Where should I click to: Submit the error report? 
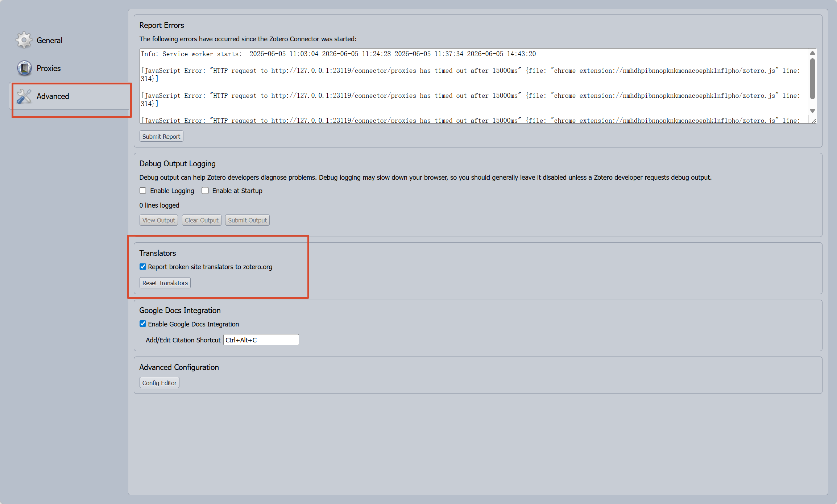pyautogui.click(x=161, y=136)
